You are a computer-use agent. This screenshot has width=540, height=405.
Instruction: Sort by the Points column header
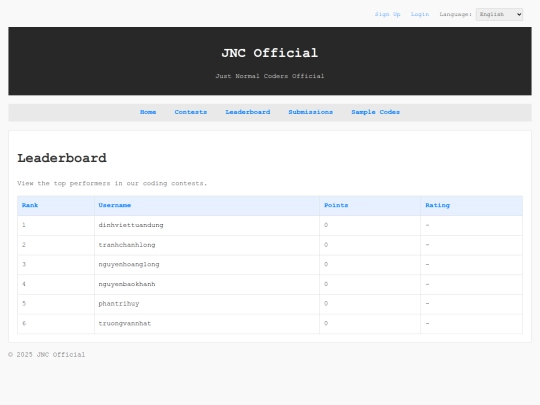pos(336,205)
